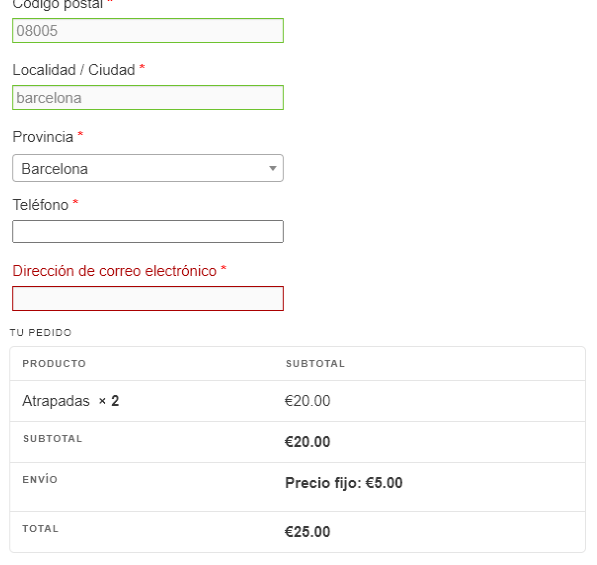Viewport: 597px width, 565px height.
Task: Click the bold €20.00 subtotal amount
Action: coord(307,442)
